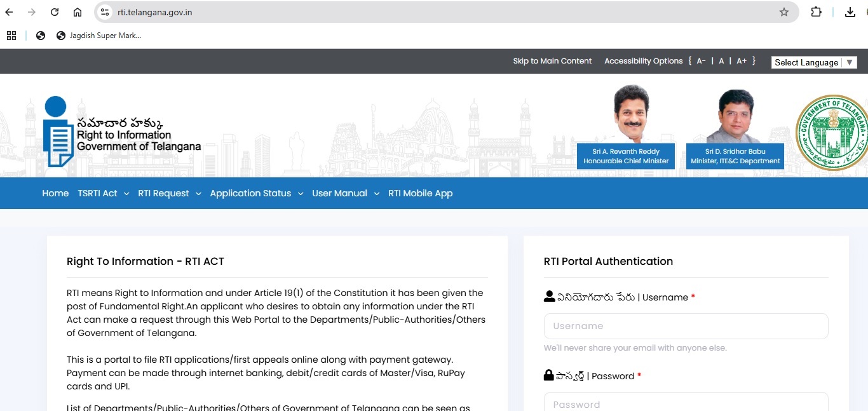The image size is (868, 411).
Task: Go to Home in the navigation bar
Action: click(x=55, y=193)
